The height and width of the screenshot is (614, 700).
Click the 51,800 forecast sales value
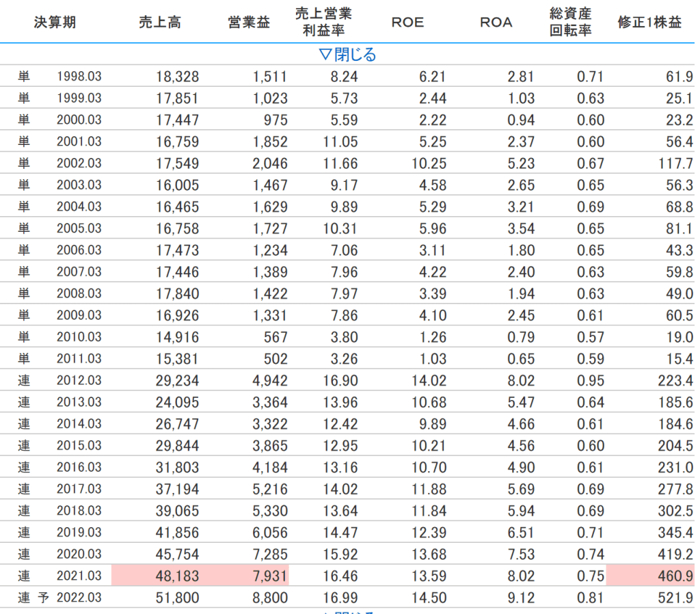tap(176, 598)
